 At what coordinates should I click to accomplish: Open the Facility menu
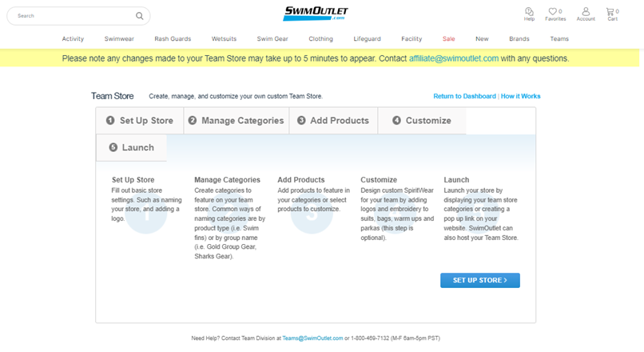click(411, 38)
